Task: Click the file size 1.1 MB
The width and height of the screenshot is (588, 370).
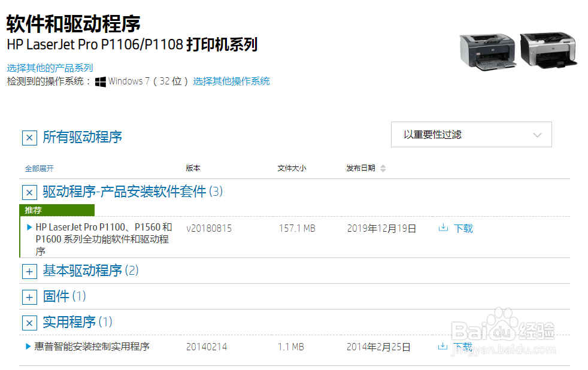Action: click(x=291, y=347)
